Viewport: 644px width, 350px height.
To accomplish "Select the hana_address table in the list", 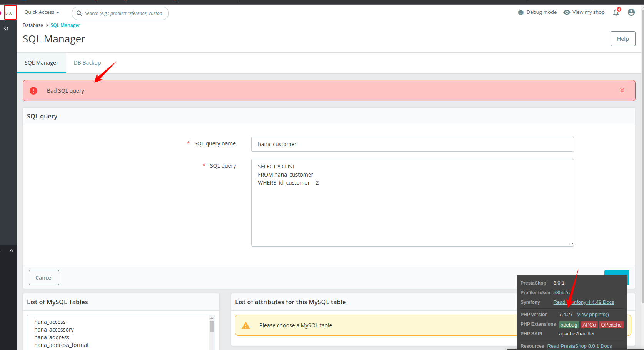I will coord(52,337).
